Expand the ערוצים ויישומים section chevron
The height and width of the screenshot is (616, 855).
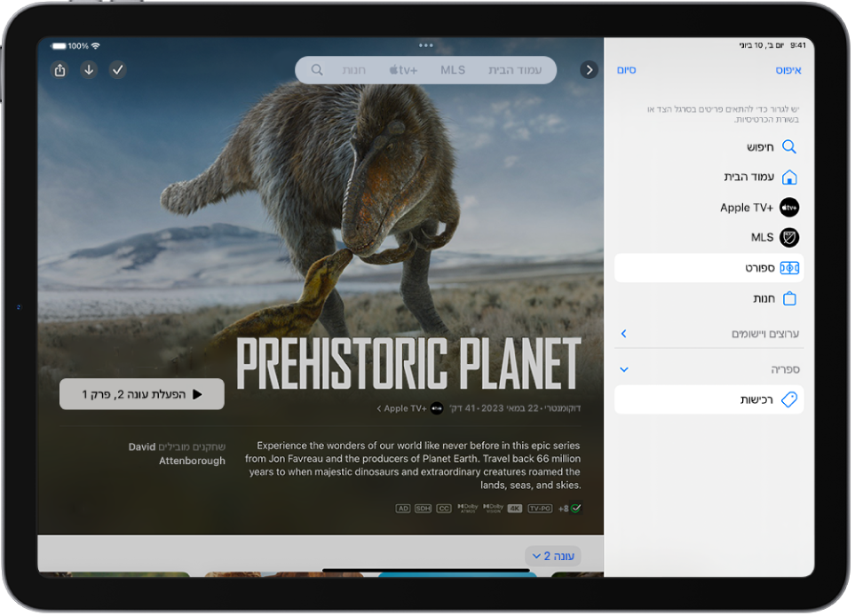624,334
